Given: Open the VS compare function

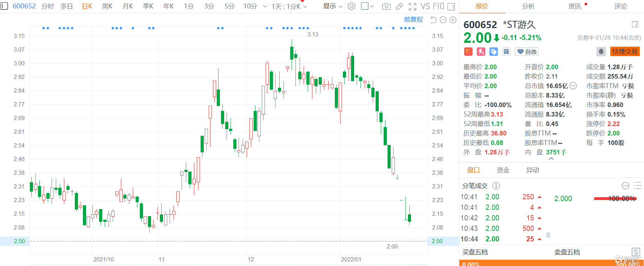Looking at the screenshot, I should pos(425,6).
